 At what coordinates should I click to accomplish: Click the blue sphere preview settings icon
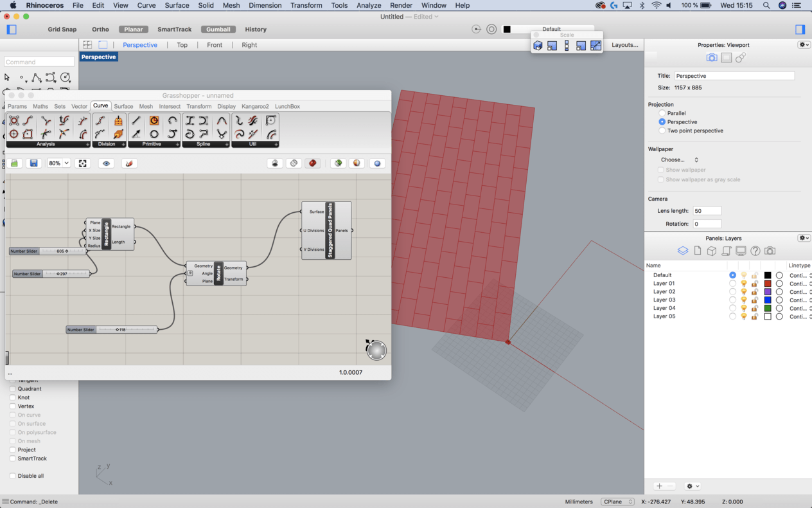point(378,163)
